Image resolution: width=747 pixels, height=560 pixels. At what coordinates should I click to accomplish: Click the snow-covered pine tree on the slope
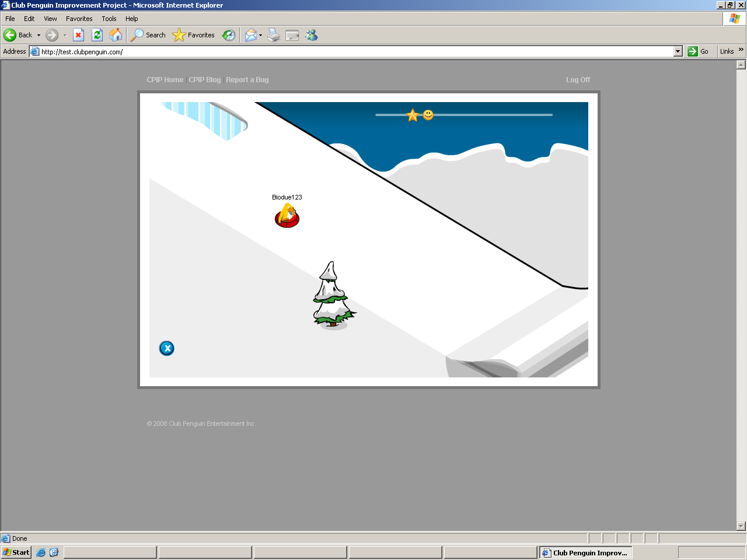333,295
